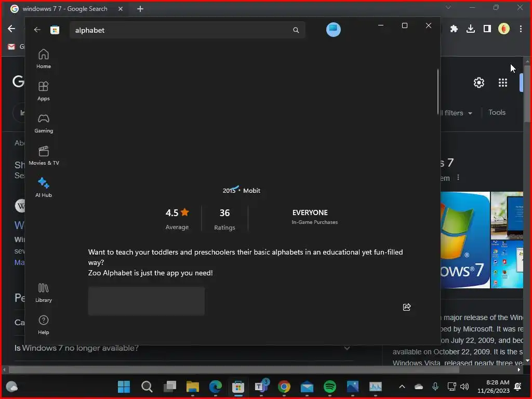
Task: Click Chrome back navigation arrow
Action: coord(11,29)
